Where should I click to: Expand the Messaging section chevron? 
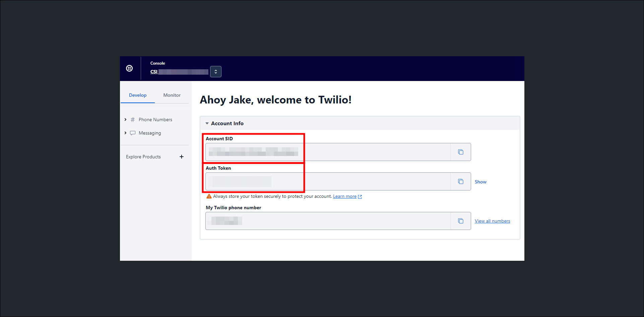(x=126, y=133)
